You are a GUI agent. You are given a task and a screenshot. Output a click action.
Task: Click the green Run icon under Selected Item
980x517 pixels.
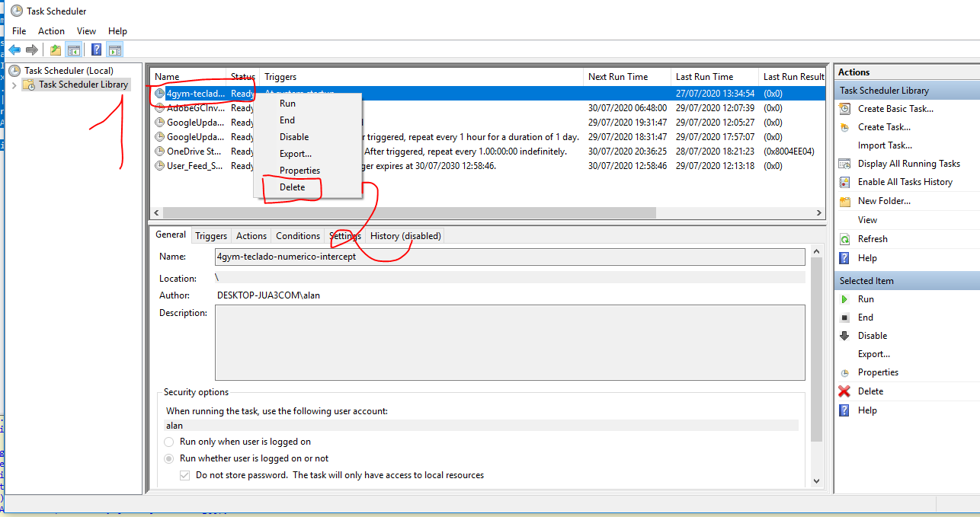844,299
